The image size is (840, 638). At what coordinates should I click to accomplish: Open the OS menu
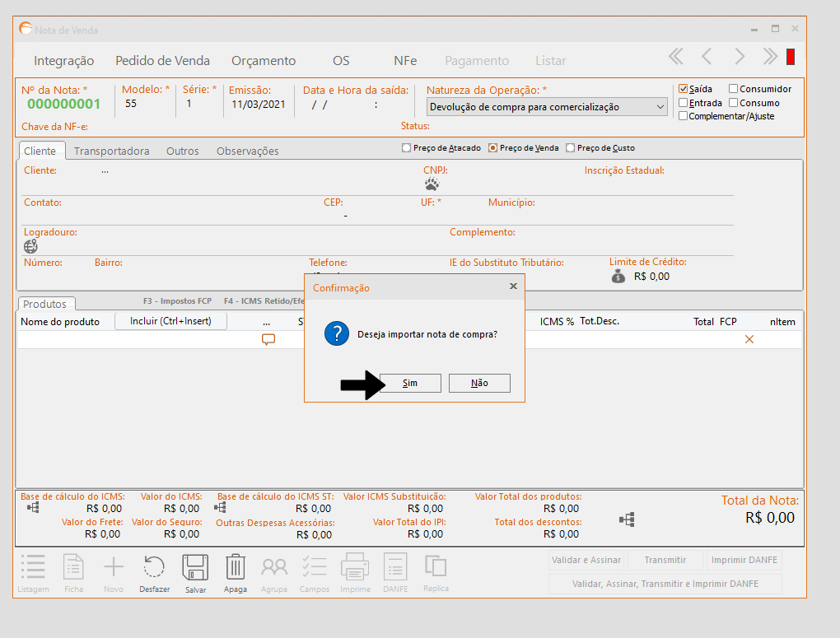341,61
